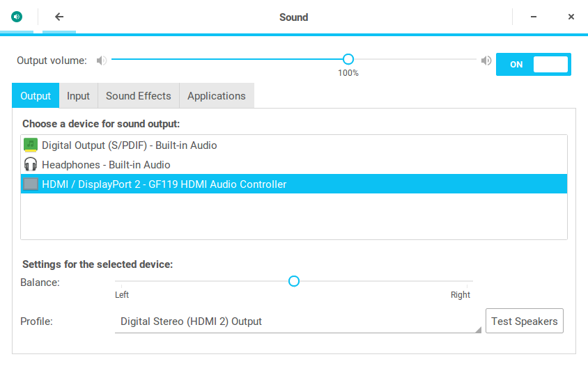Image resolution: width=588 pixels, height=366 pixels.
Task: Click the Digital Output S/PDIF sound card icon
Action: (31, 145)
